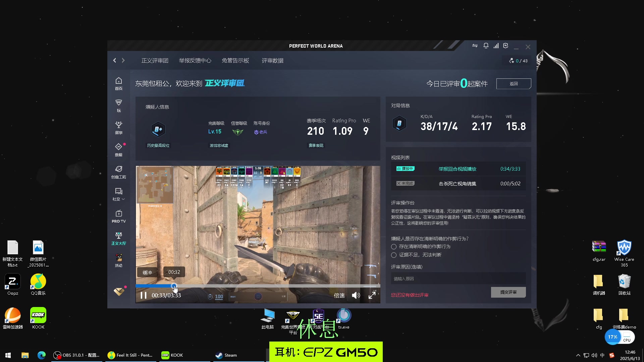Click the 提交评审 submit button
This screenshot has height=362, width=644.
click(x=508, y=292)
